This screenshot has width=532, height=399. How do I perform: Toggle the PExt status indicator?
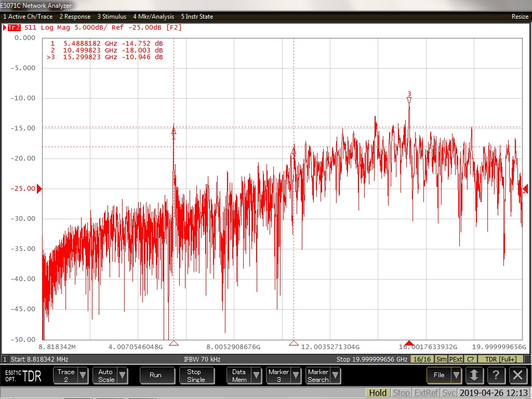[x=456, y=359]
